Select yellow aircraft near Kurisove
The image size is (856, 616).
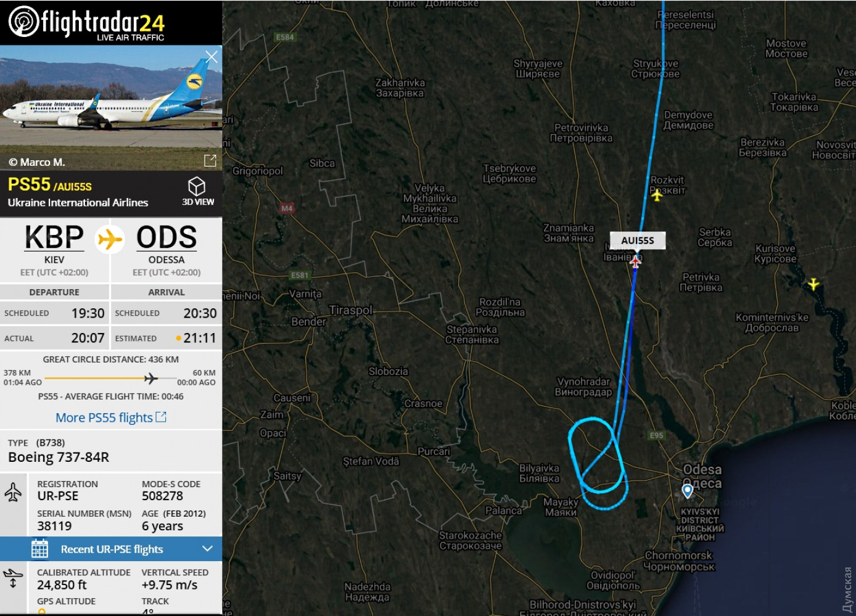click(813, 284)
